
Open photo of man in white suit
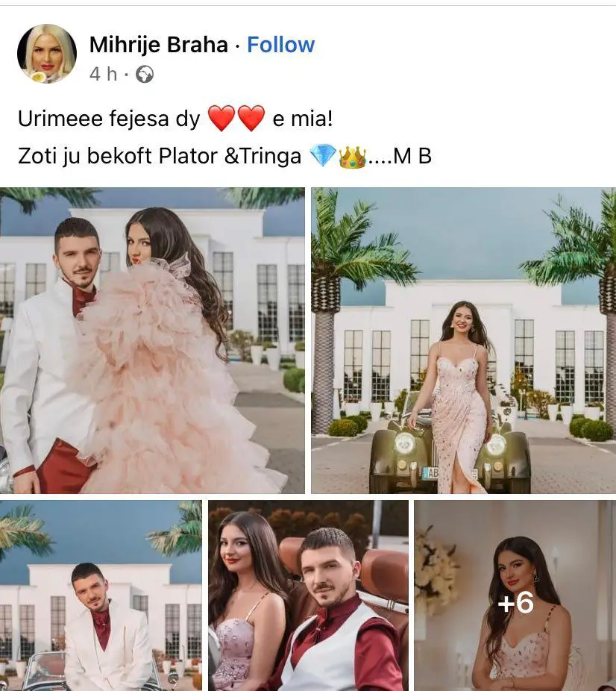click(101, 595)
